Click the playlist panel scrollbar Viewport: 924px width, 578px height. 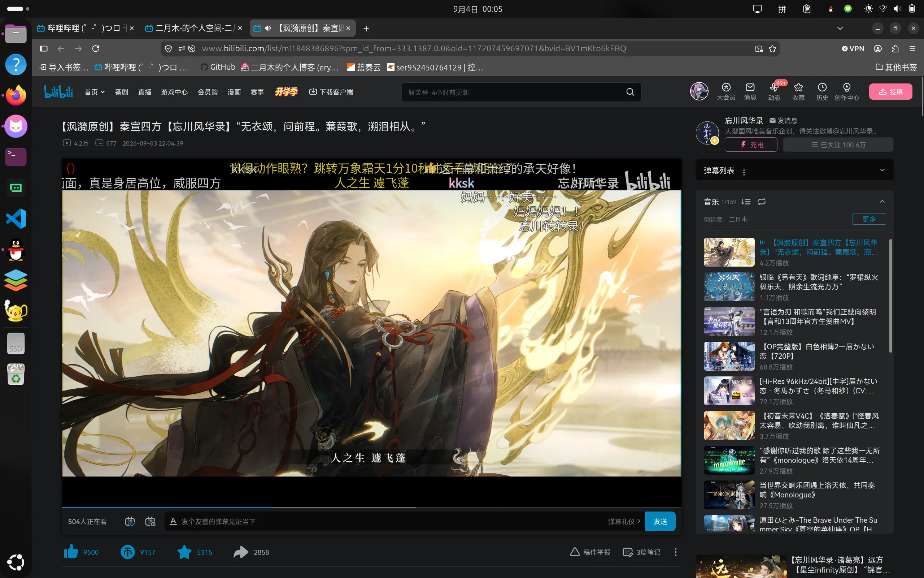coord(891,296)
